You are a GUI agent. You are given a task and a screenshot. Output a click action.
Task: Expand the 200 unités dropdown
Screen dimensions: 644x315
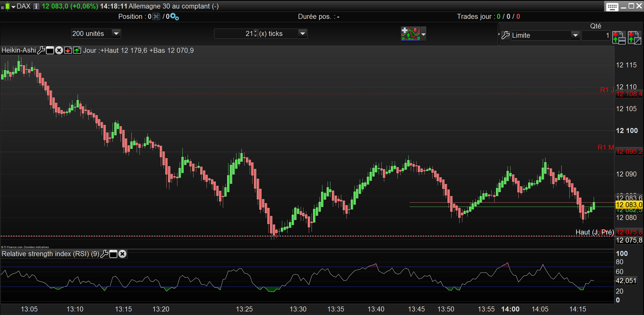[116, 33]
